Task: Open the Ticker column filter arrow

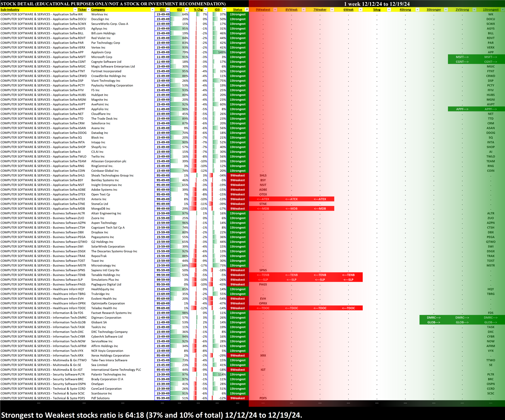Action: (89, 10)
